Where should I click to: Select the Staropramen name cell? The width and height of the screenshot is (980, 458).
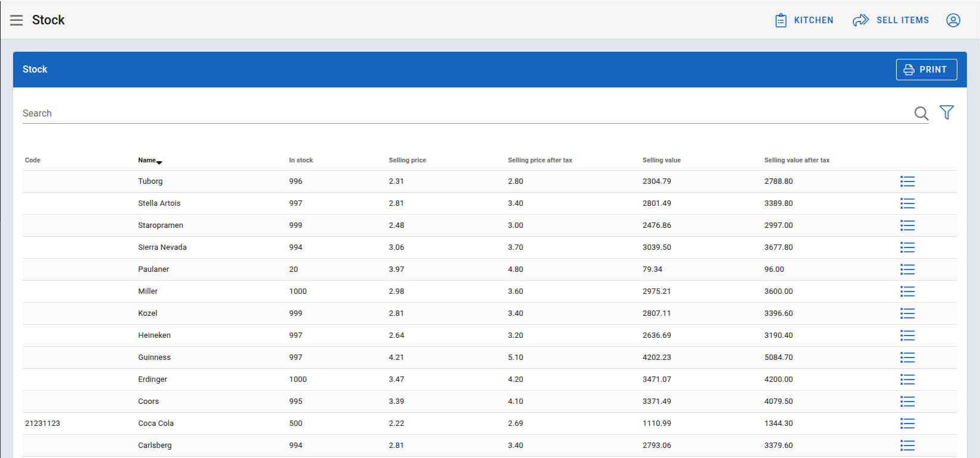click(161, 225)
